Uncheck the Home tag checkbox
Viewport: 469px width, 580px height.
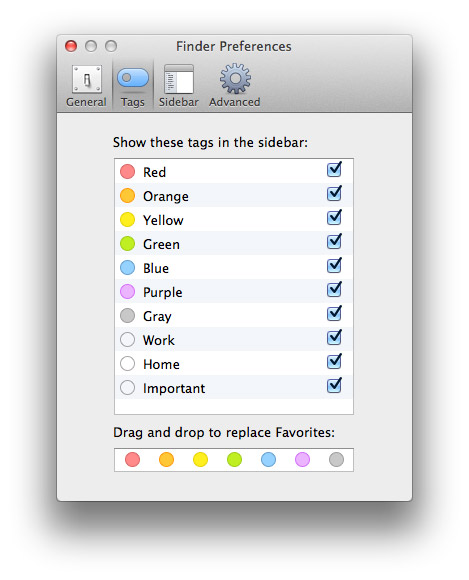[334, 362]
